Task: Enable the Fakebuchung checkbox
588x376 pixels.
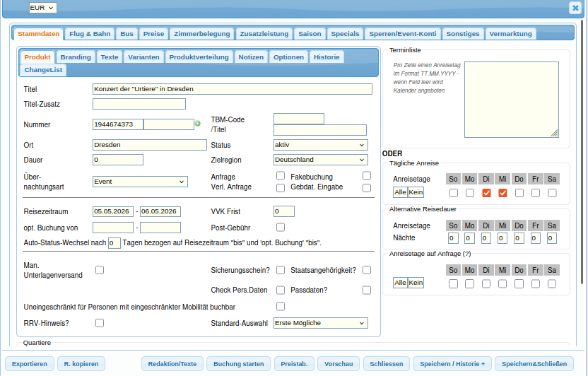Action: point(367,176)
